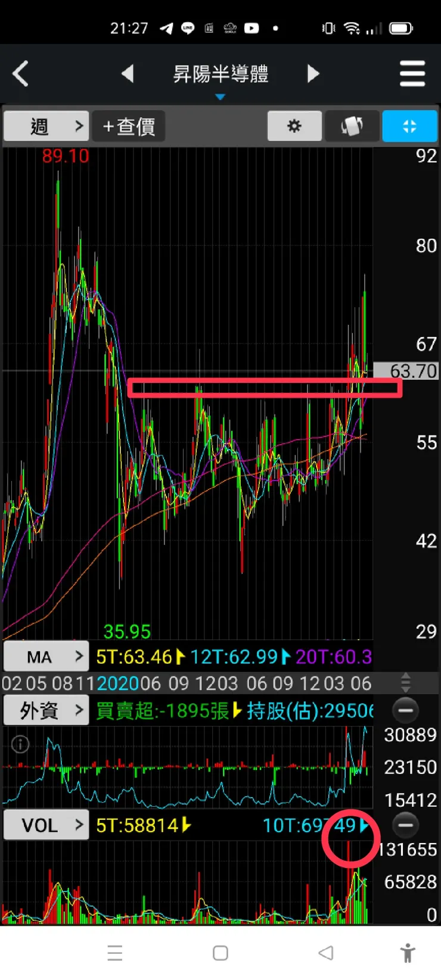Tap the LINE notification icon

click(188, 28)
